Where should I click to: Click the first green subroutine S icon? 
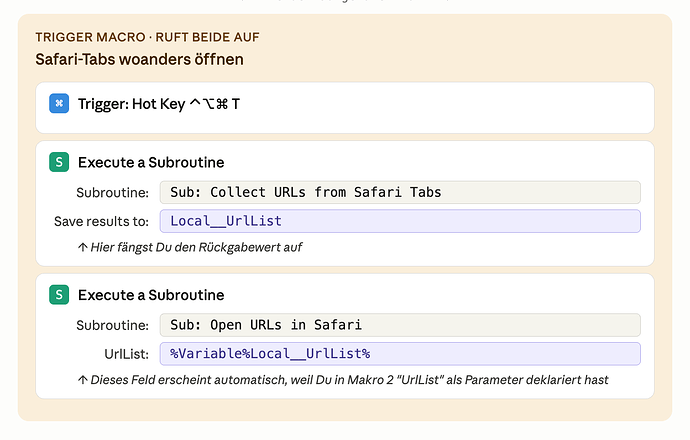click(x=59, y=162)
